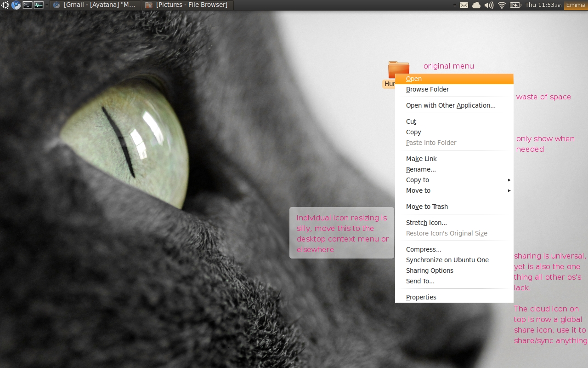Screen dimensions: 588x368
Task: Launch the Chromium browser from the panel
Action: [x=16, y=5]
